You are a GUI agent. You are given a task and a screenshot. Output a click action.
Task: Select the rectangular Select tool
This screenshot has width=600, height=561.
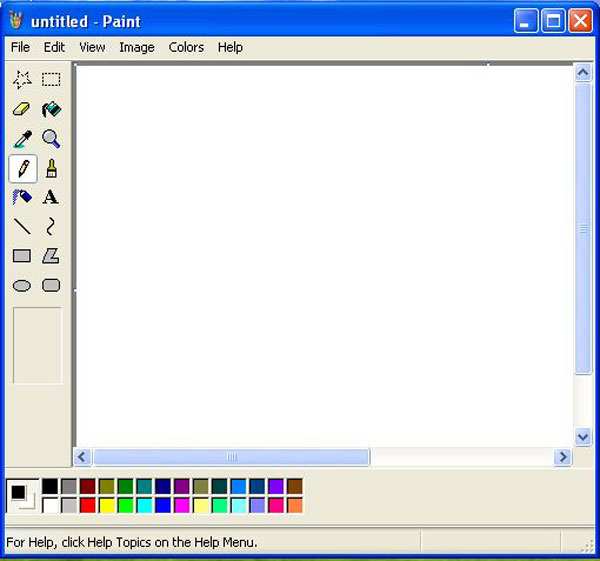(51, 80)
